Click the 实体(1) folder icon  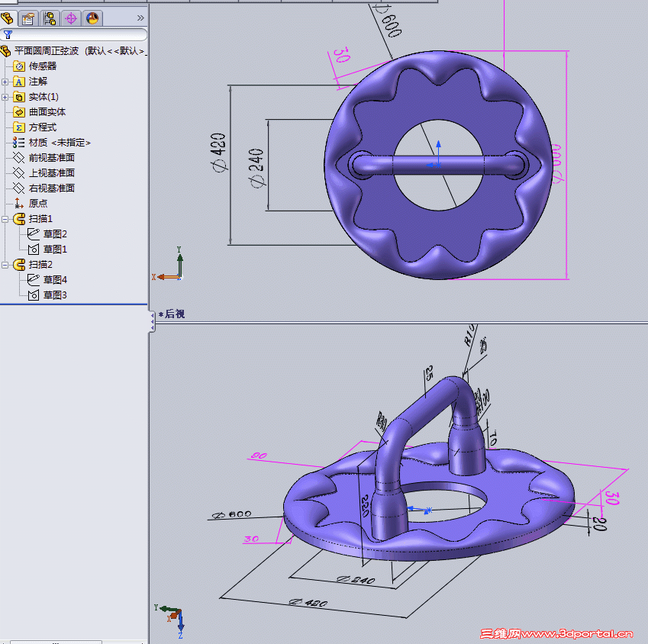click(x=19, y=97)
